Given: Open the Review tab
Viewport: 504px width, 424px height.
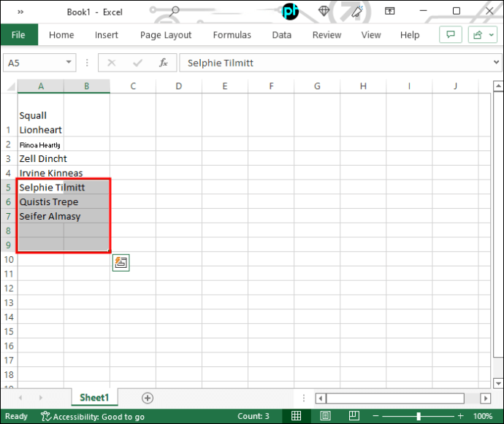Looking at the screenshot, I should click(327, 35).
